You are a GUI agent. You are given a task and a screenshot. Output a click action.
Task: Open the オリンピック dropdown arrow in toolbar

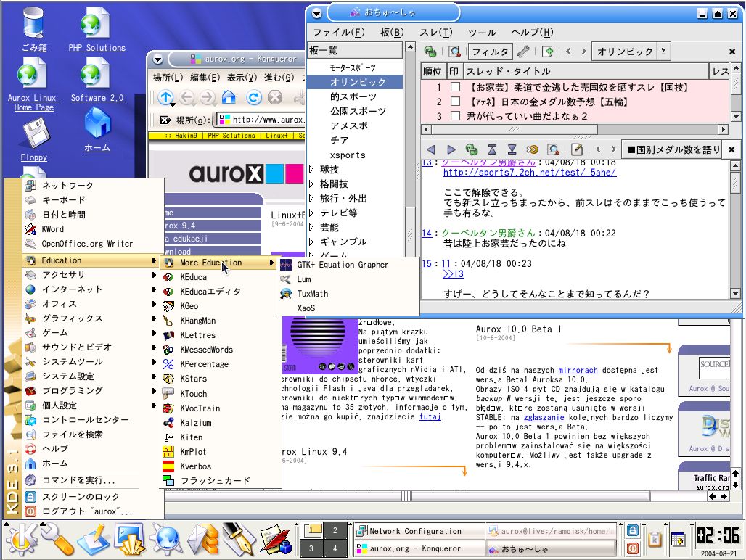[664, 51]
